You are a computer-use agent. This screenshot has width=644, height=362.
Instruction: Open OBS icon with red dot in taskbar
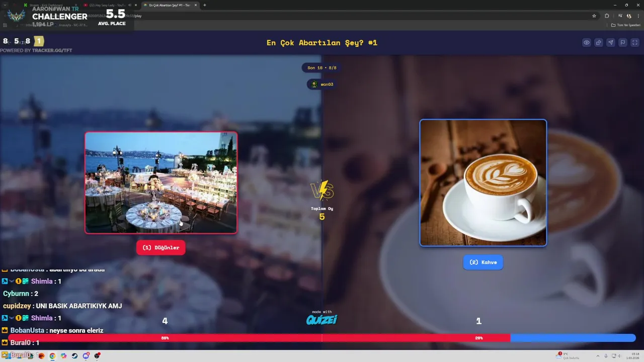[97, 356]
